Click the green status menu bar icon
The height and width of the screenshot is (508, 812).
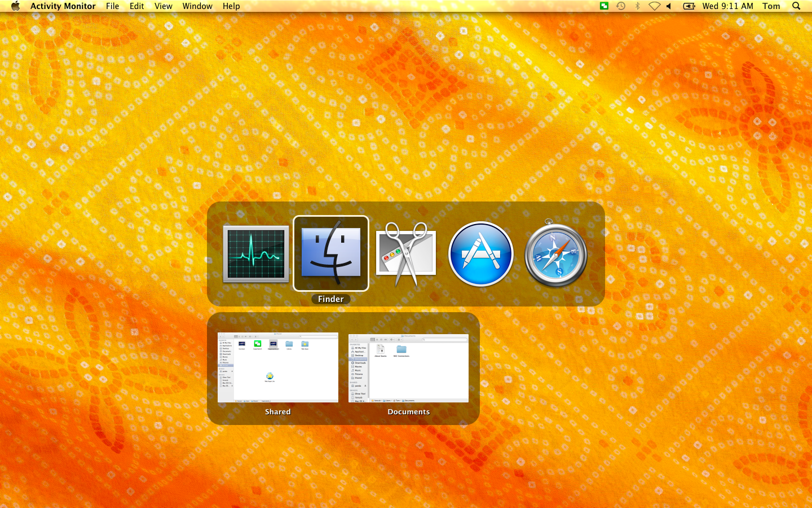(604, 6)
